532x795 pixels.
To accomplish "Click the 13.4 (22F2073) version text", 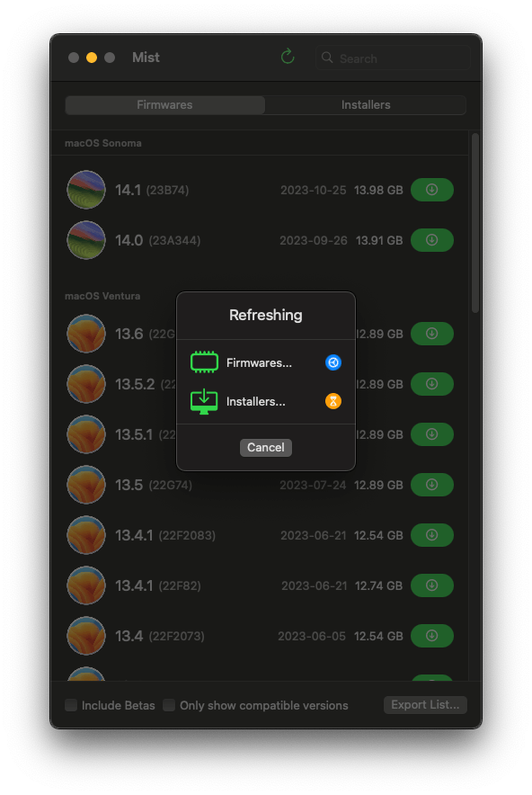I will coord(160,637).
